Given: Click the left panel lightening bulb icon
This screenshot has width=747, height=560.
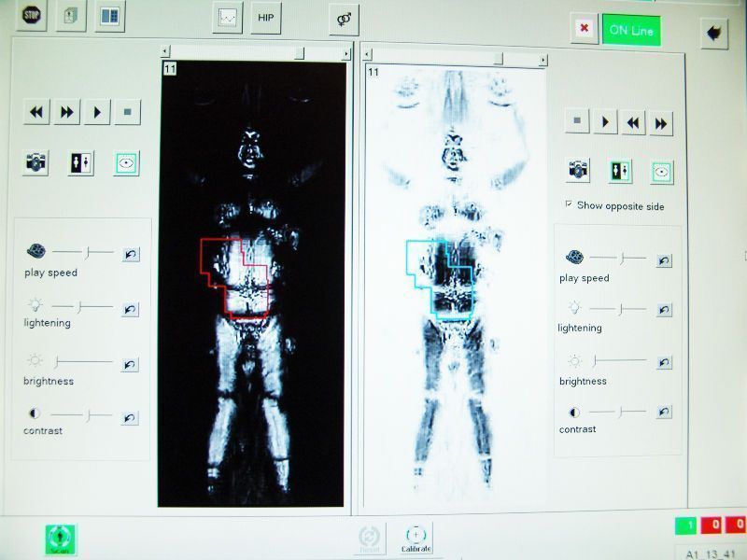Looking at the screenshot, I should [35, 305].
